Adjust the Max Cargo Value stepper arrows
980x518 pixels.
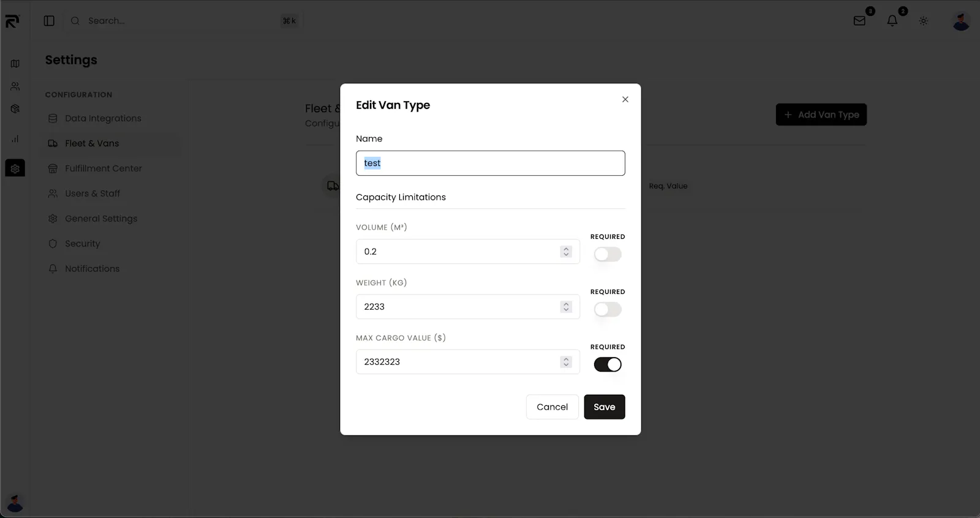click(566, 362)
